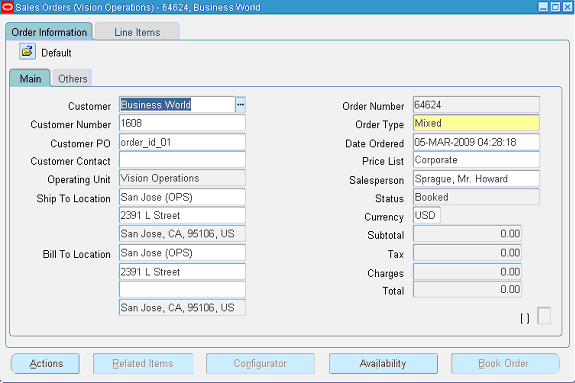The height and width of the screenshot is (383, 575).
Task: Click the Actions button
Action: (x=45, y=364)
